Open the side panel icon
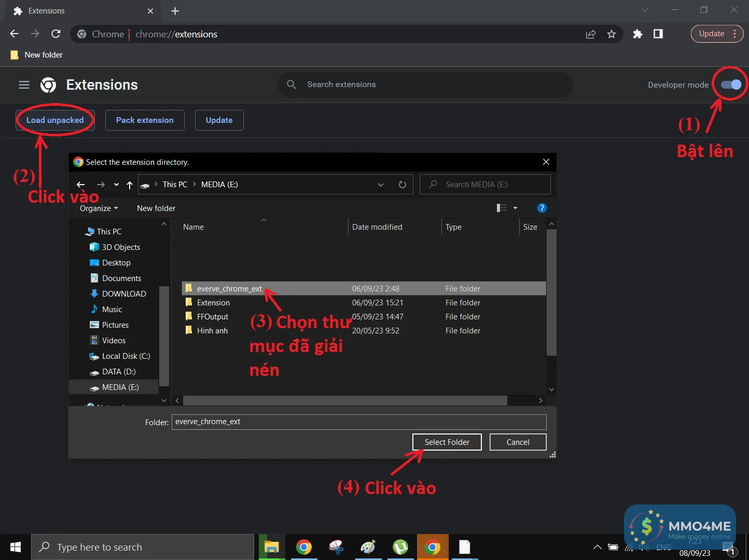The image size is (749, 560). click(658, 34)
